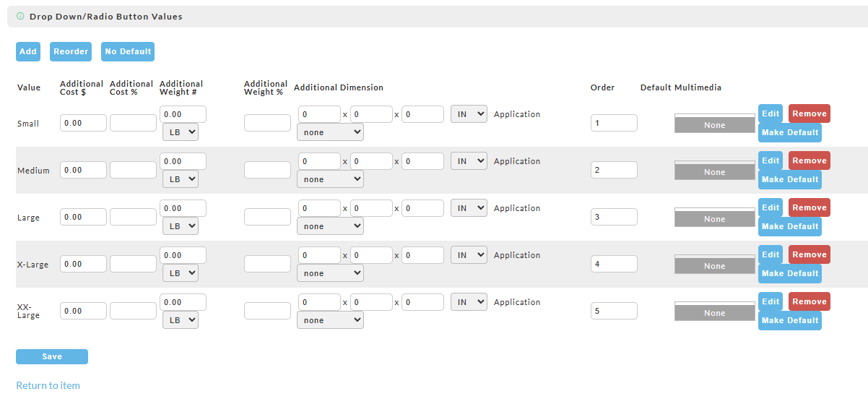Remove the Medium value

[x=810, y=160]
